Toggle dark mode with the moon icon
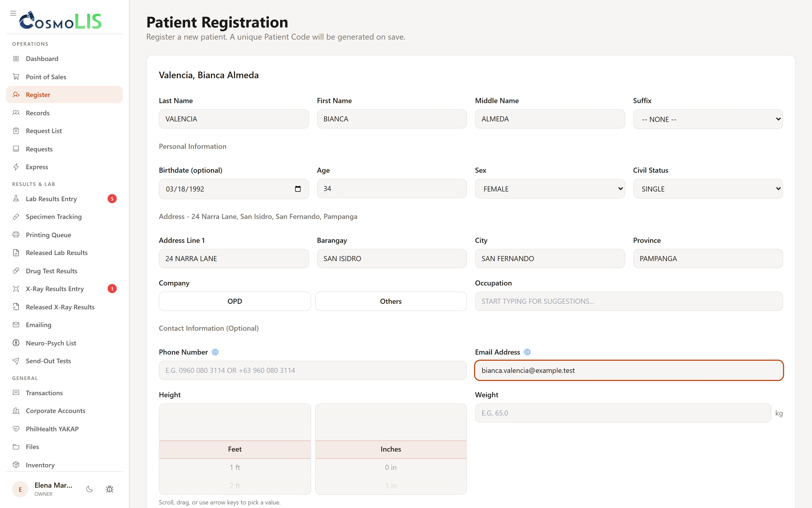 point(89,489)
